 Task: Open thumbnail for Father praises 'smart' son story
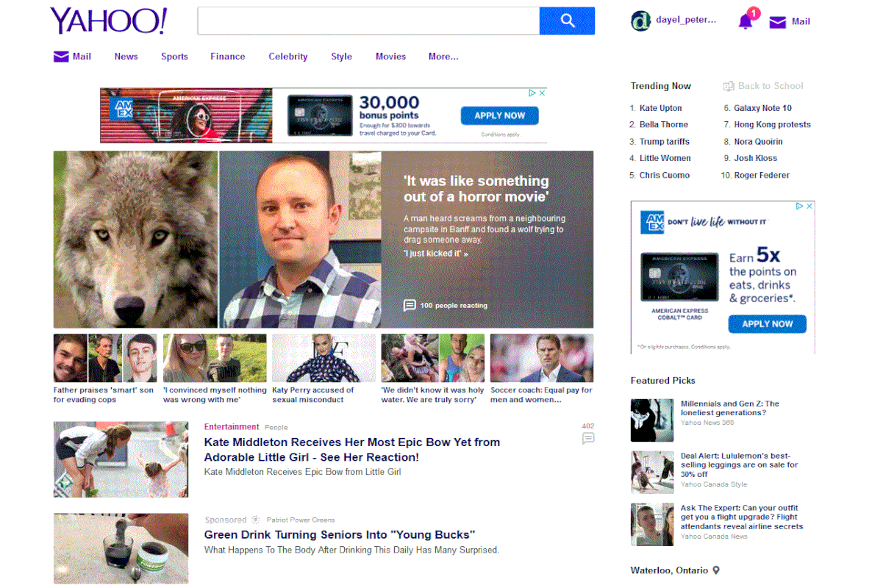tap(105, 358)
